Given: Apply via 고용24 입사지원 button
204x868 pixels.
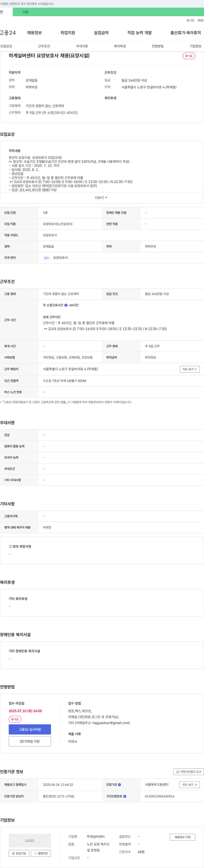Looking at the screenshot, I should click(x=30, y=729).
